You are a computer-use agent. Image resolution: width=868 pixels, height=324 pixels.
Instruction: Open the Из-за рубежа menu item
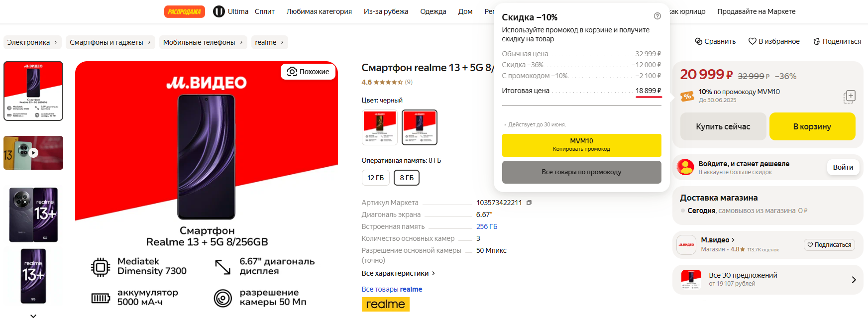(386, 11)
